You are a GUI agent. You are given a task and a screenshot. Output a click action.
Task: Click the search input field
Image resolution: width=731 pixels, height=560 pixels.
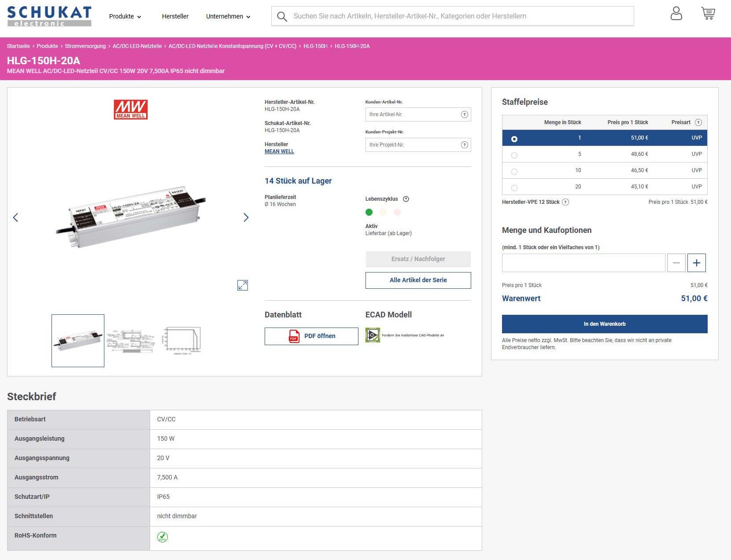pos(453,16)
